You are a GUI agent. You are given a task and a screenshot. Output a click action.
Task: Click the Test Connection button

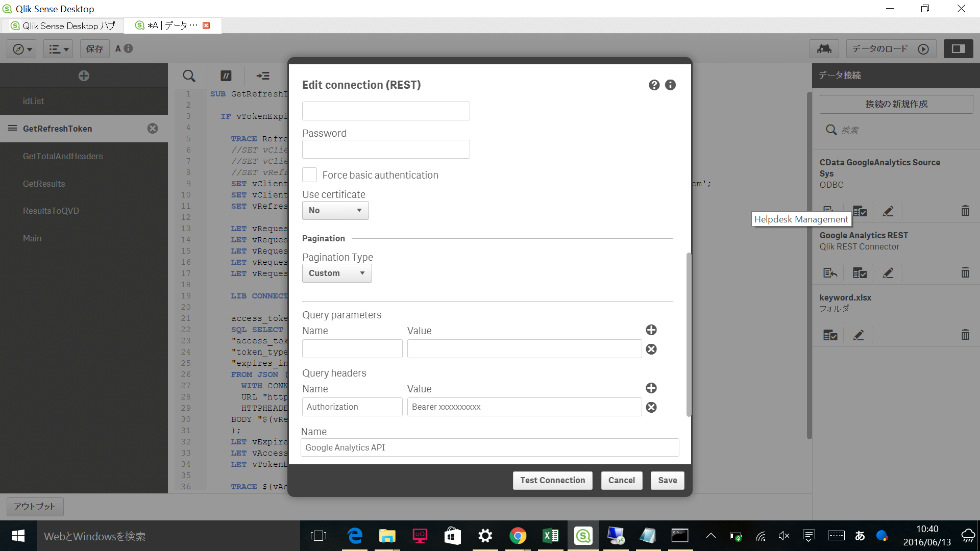click(x=552, y=480)
